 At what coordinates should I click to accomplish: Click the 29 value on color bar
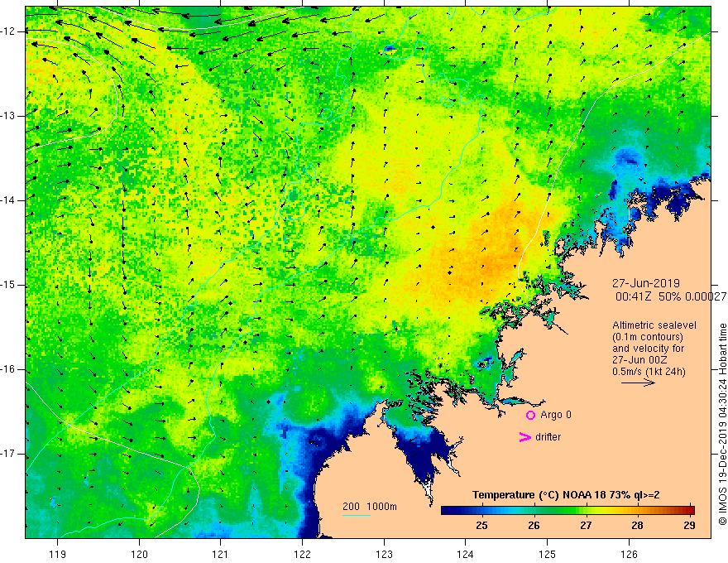(x=689, y=526)
